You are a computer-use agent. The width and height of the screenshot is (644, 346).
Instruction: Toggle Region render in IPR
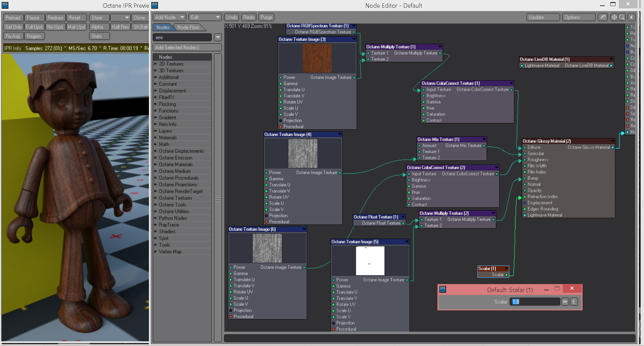tap(34, 36)
